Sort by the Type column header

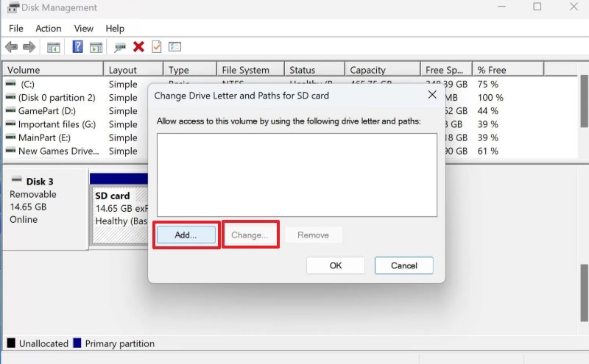[x=190, y=70]
